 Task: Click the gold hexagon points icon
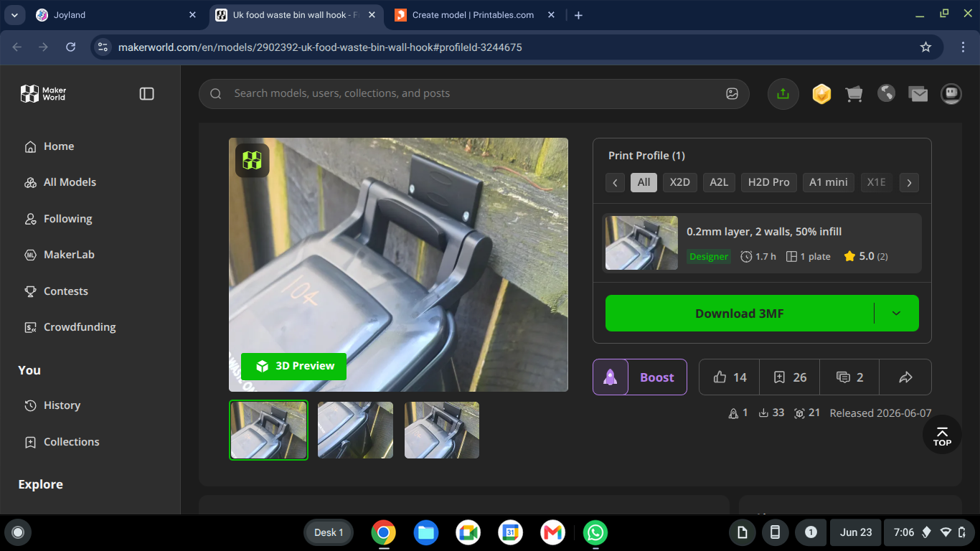tap(821, 94)
